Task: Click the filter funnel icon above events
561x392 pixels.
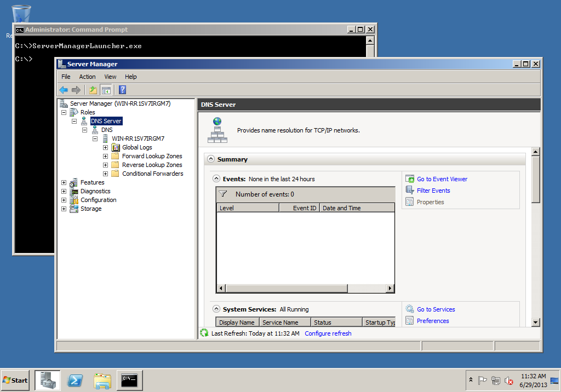Action: (x=223, y=194)
